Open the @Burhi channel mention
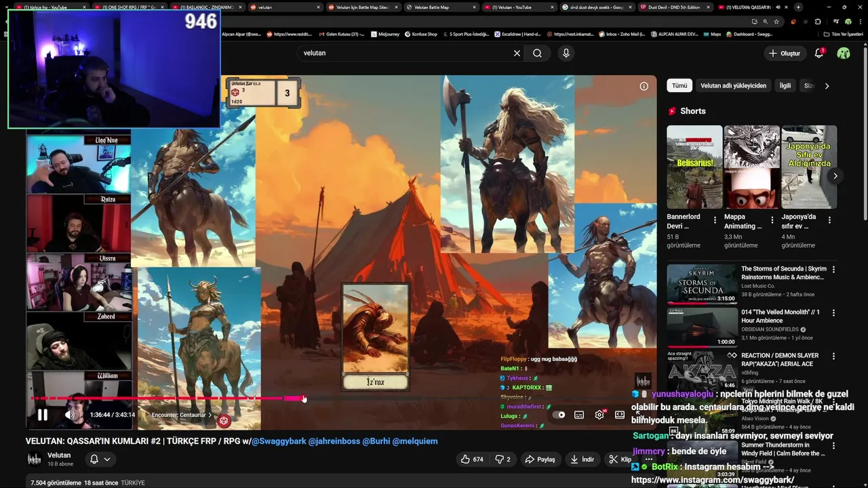This screenshot has width=868, height=488. [376, 441]
